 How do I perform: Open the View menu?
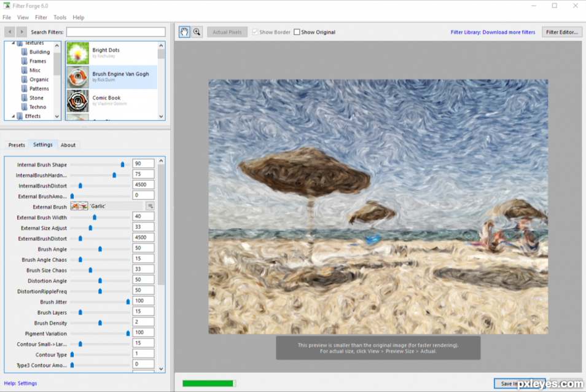(x=23, y=18)
